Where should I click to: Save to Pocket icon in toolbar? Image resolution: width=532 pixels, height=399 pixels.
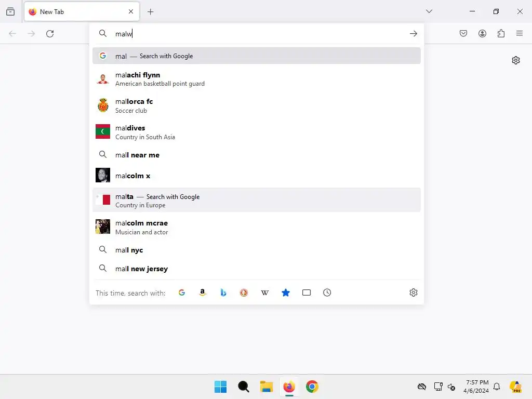tap(463, 33)
